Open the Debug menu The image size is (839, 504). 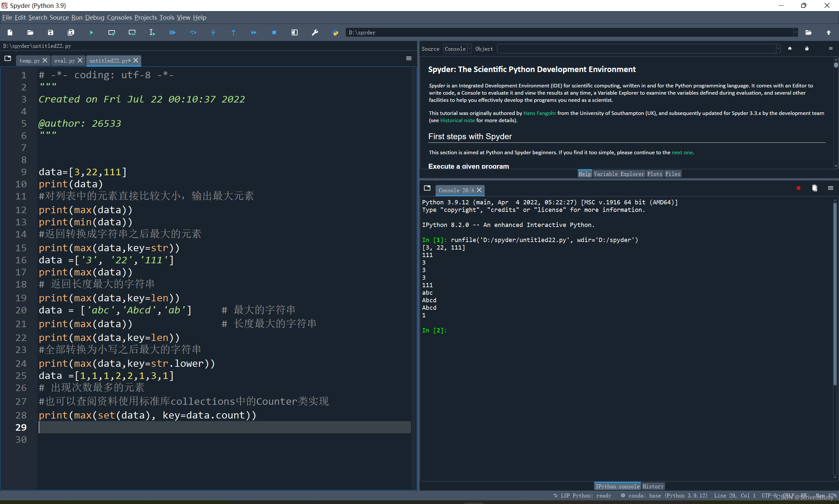pyautogui.click(x=95, y=17)
